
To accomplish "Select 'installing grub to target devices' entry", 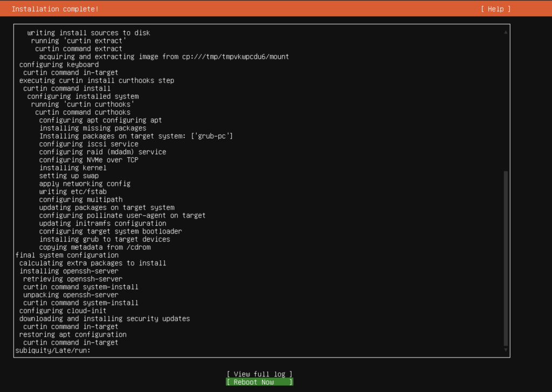I will point(105,239).
